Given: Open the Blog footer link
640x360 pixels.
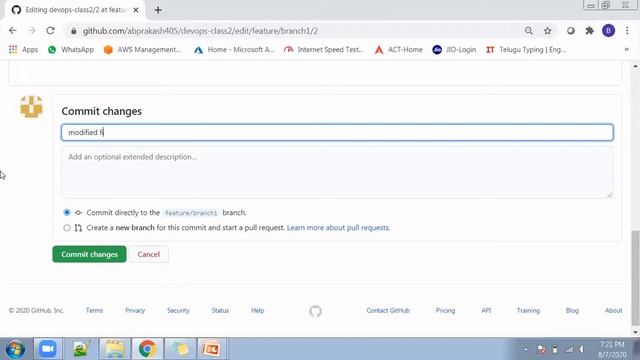Looking at the screenshot, I should tap(572, 311).
